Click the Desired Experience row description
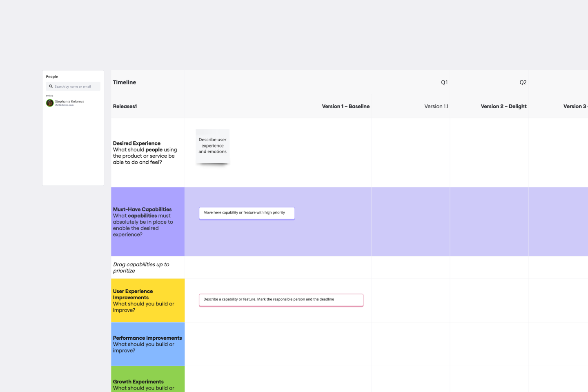 (145, 153)
